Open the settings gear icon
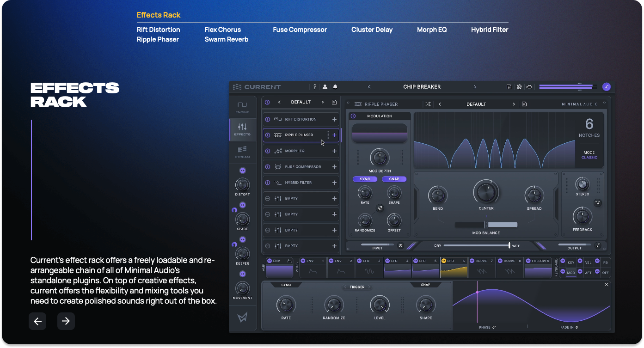Viewport: 644px width, 348px height. tap(519, 87)
